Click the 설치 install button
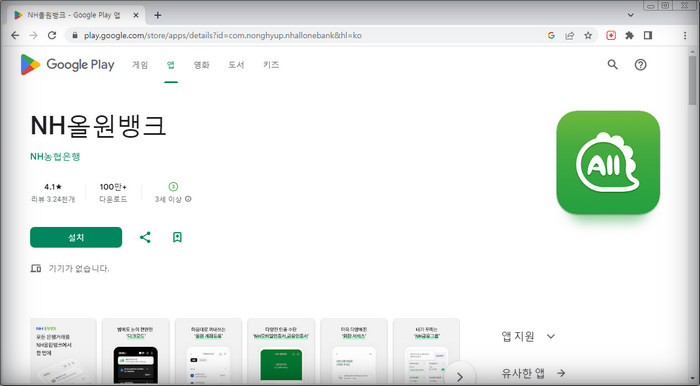Screen dimensions: 700x386 [x=76, y=237]
